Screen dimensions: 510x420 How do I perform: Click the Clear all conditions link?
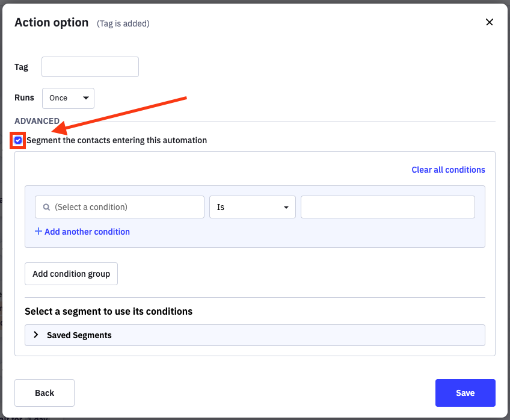point(448,170)
